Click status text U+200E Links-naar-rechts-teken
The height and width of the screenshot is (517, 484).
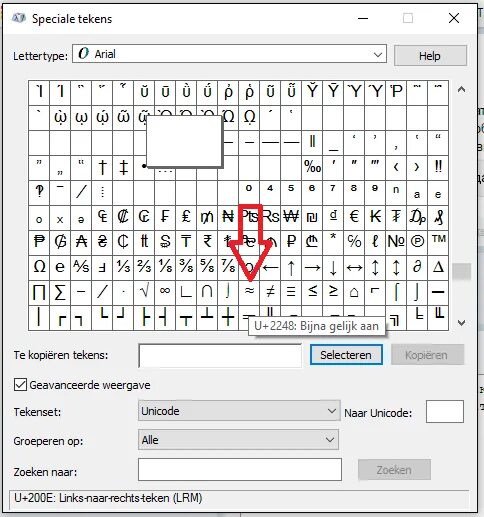108,498
